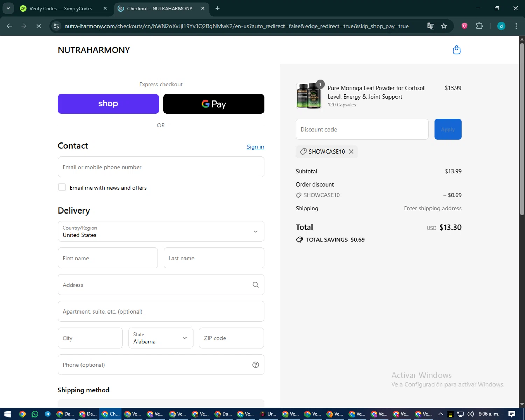
Task: Click the scrollbar down arrow
Action: click(x=522, y=404)
